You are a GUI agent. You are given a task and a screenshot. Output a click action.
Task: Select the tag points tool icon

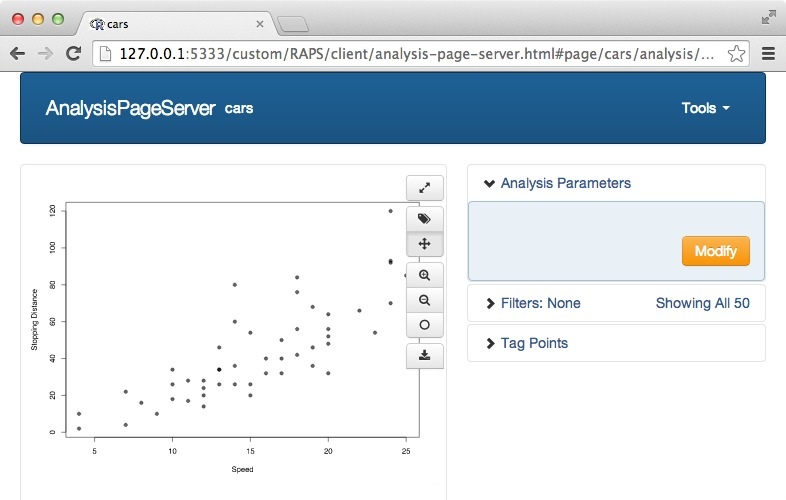[424, 218]
